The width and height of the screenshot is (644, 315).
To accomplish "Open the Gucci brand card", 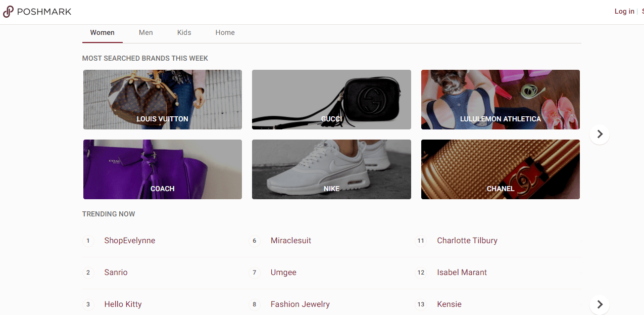I will [x=331, y=100].
